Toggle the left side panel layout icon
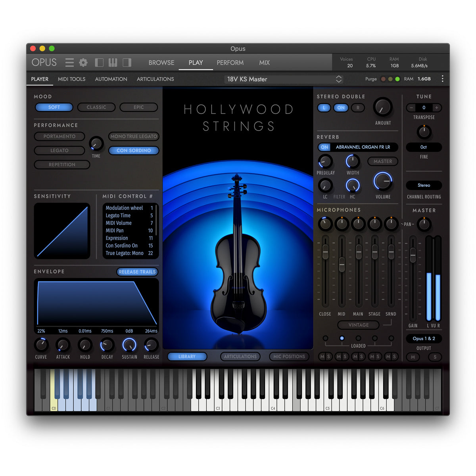This screenshot has width=476, height=476. point(99,63)
